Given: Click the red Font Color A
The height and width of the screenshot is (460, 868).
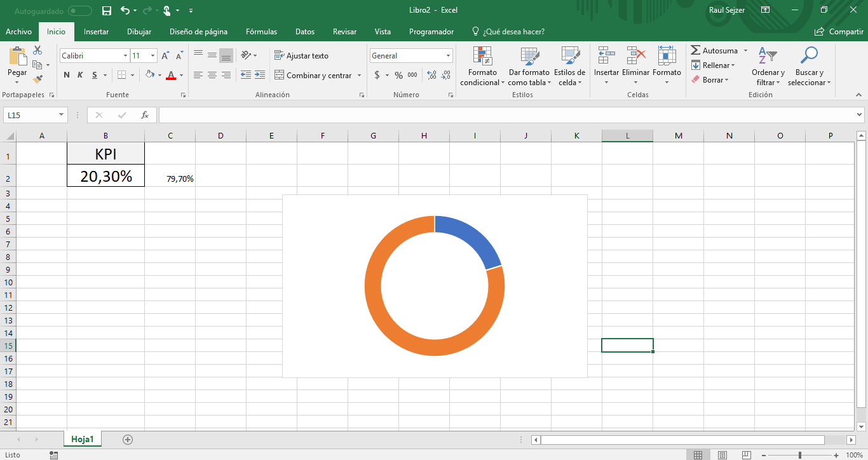Looking at the screenshot, I should 170,75.
